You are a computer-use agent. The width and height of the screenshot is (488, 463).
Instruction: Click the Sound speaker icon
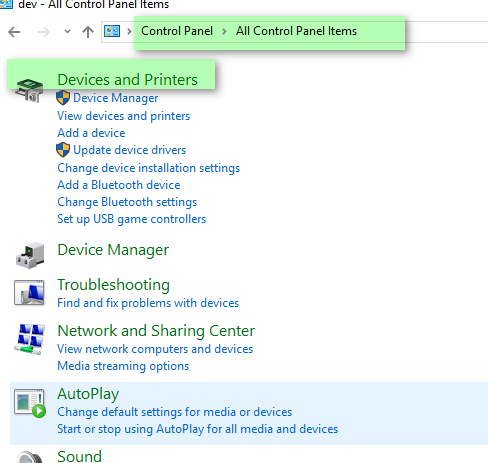(29, 457)
